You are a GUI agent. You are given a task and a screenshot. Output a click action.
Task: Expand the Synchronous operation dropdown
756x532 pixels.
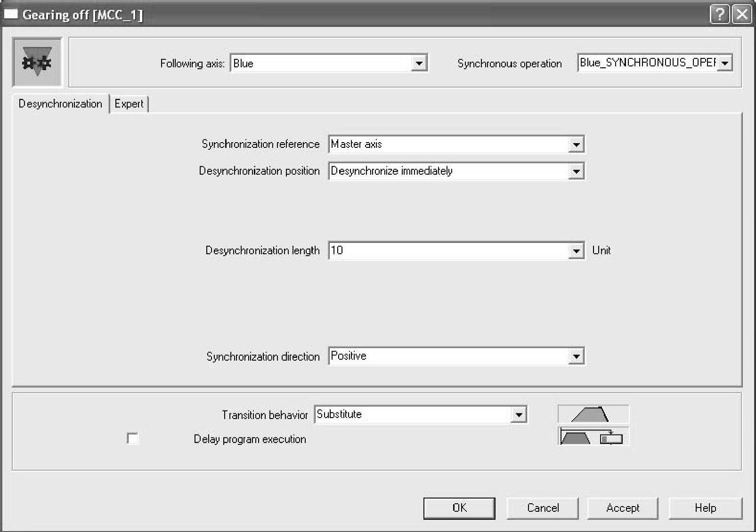point(725,63)
